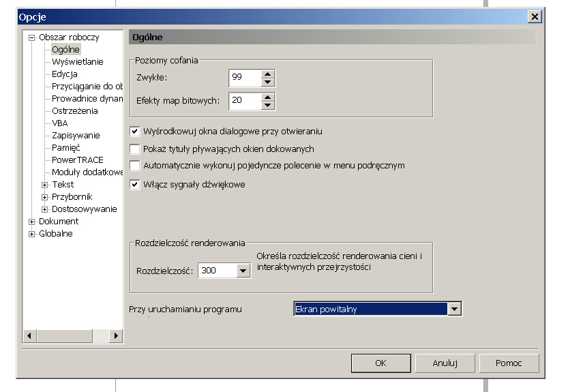Decrease Efekty map bitowych value

pos(268,105)
